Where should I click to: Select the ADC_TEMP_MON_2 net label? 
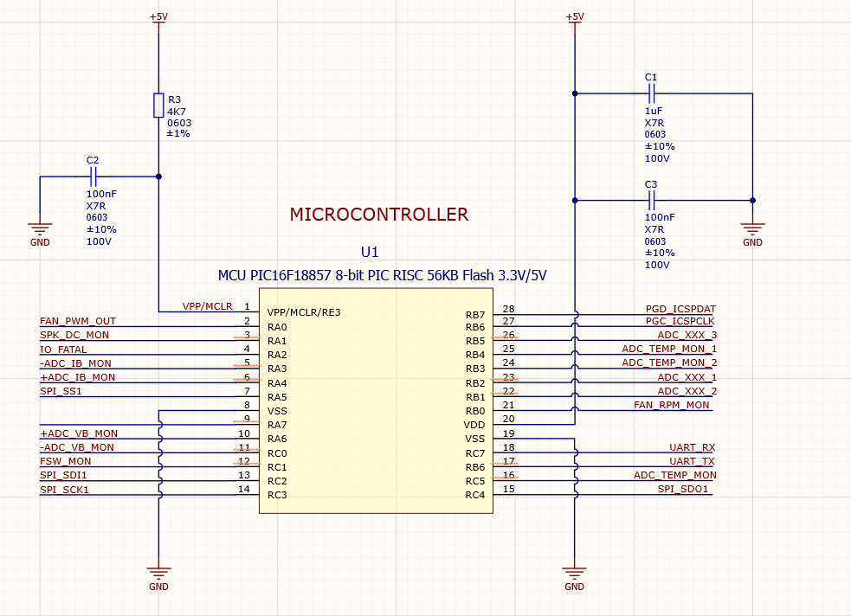[669, 363]
